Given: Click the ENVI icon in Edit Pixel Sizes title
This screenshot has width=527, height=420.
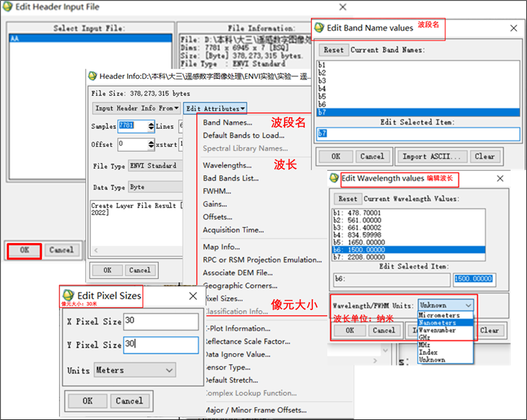Looking at the screenshot, I should point(68,295).
